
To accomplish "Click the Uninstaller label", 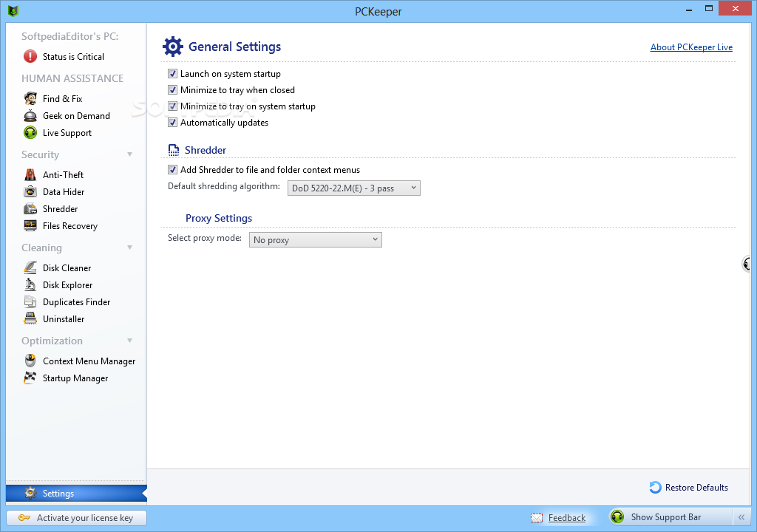I will click(64, 319).
